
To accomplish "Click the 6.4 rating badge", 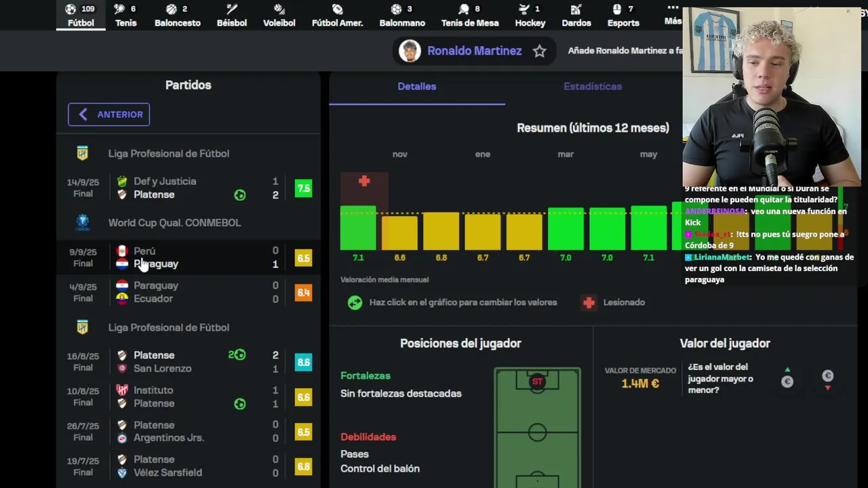I will pyautogui.click(x=303, y=293).
